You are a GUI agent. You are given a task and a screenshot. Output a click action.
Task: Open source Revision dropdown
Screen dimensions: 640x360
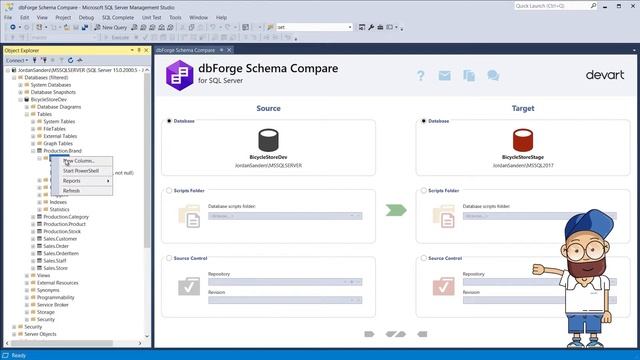[285, 300]
